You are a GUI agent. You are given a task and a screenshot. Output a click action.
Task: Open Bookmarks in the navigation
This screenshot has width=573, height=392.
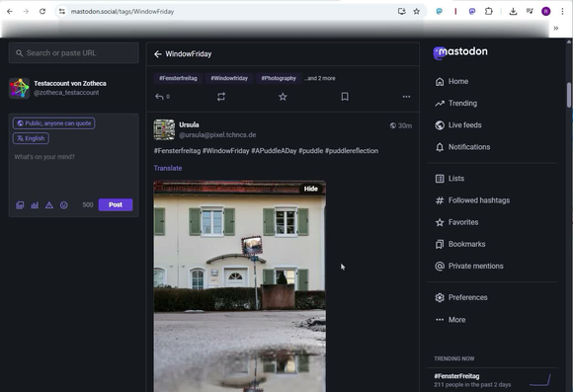pyautogui.click(x=460, y=245)
